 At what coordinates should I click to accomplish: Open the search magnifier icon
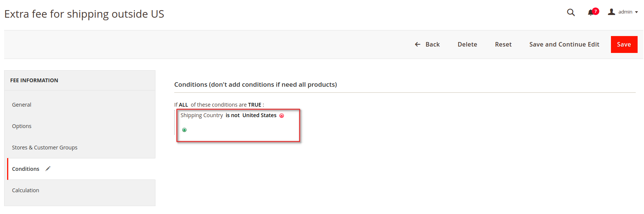coord(571,12)
